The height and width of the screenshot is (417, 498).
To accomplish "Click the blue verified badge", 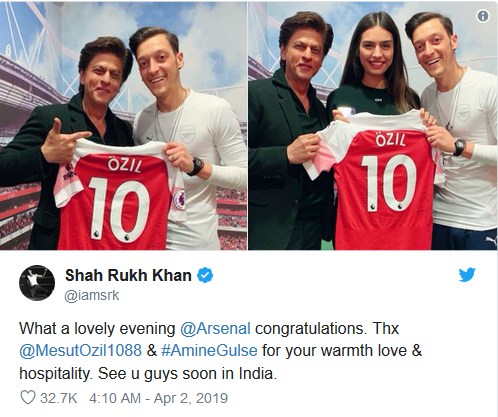I will 205,275.
